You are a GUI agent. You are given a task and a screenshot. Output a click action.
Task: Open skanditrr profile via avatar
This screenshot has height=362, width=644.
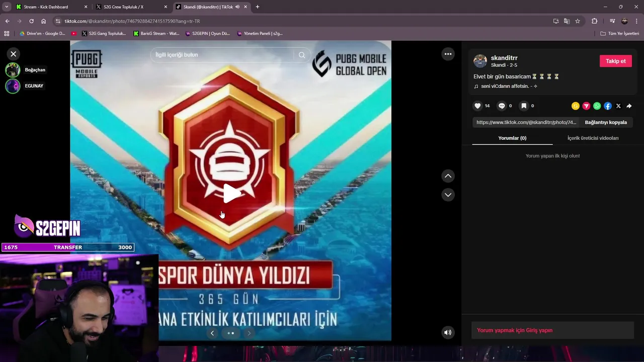[480, 61]
